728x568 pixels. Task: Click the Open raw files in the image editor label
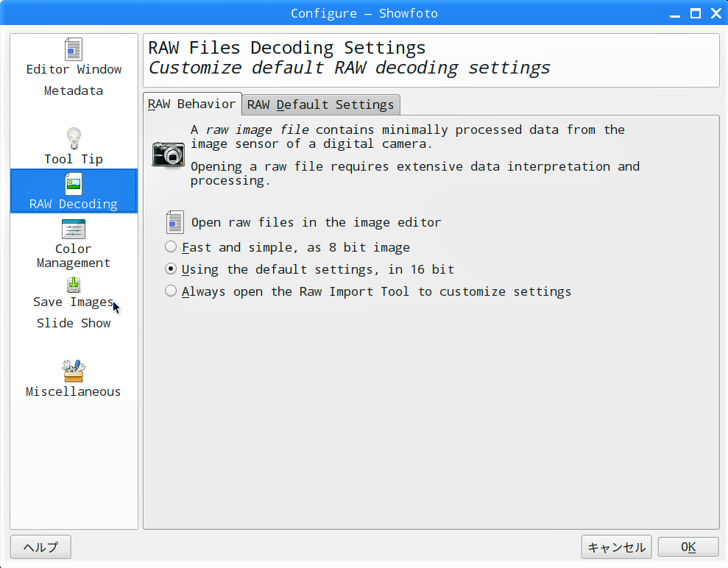tap(317, 222)
